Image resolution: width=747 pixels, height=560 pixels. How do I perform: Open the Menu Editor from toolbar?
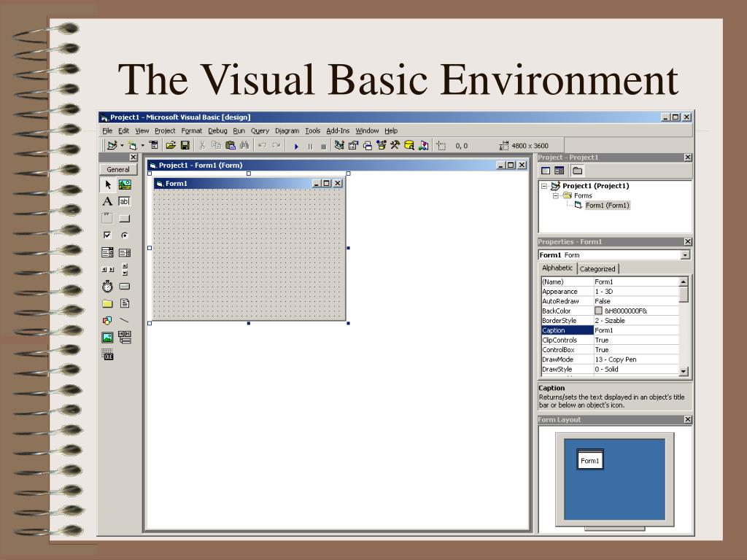(x=153, y=145)
